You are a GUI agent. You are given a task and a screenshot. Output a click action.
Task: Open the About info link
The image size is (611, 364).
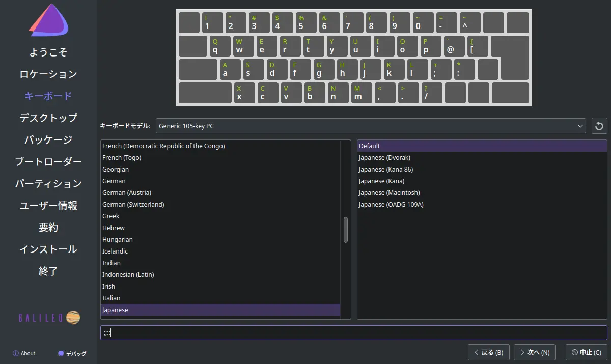point(24,353)
